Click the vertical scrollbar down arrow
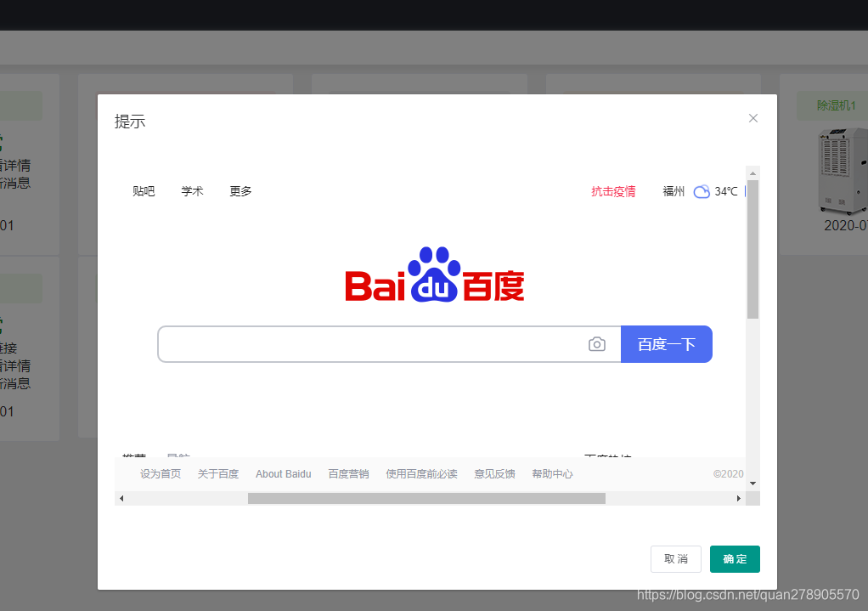The width and height of the screenshot is (868, 611). 752,484
